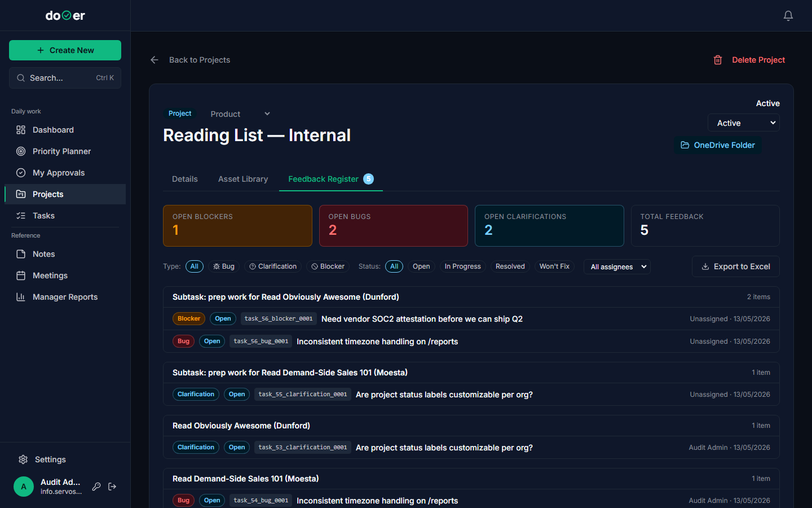This screenshot has width=812, height=508.
Task: Click the Total Feedback card
Action: click(x=705, y=226)
